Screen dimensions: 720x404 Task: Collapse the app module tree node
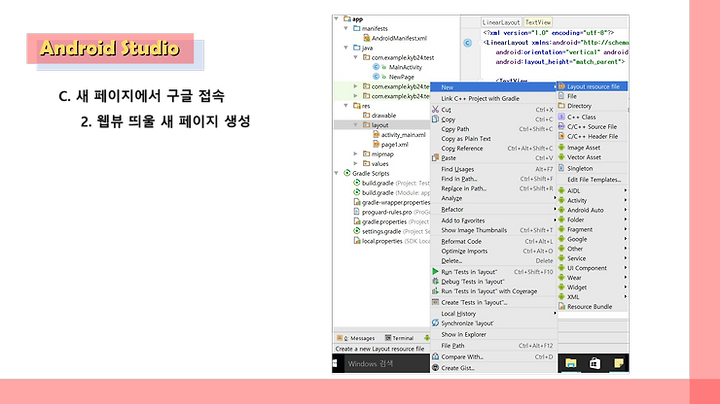click(337, 19)
